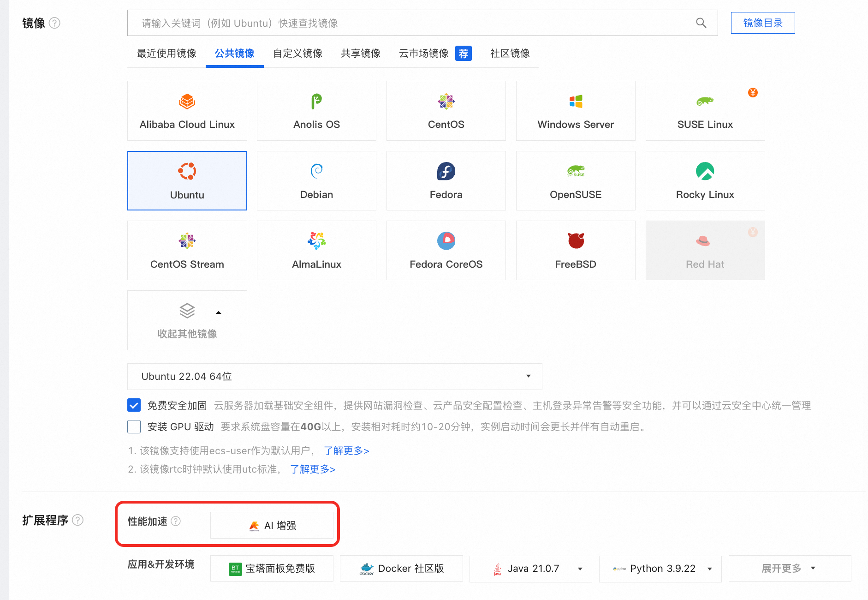Image resolution: width=868 pixels, height=600 pixels.
Task: Open 了解更多 link about rtc clock utc
Action: [313, 469]
